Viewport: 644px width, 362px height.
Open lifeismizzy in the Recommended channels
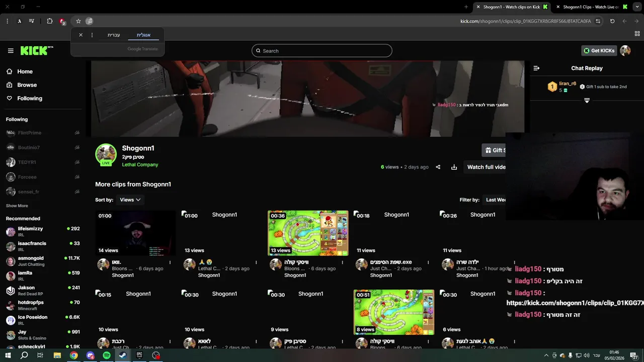[x=43, y=231]
